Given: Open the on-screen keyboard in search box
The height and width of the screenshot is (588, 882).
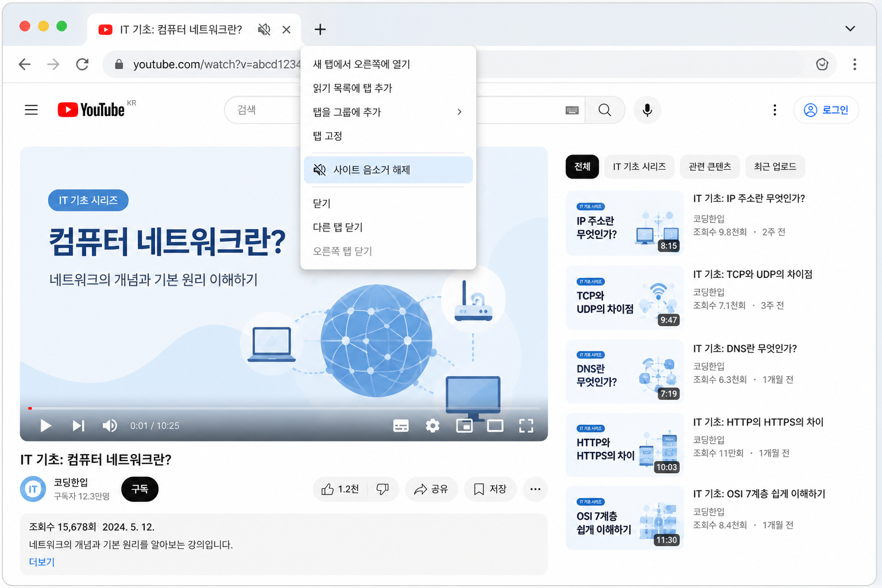Looking at the screenshot, I should 572,110.
